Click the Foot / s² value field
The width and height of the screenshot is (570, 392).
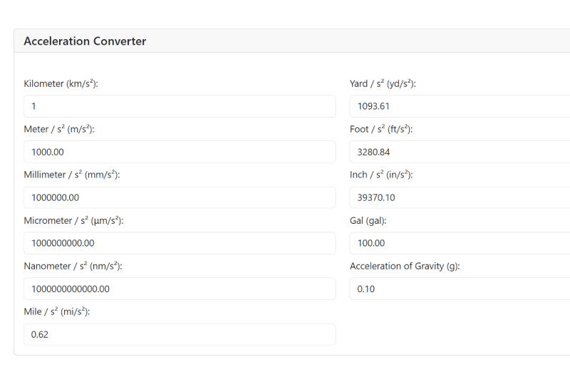click(460, 152)
